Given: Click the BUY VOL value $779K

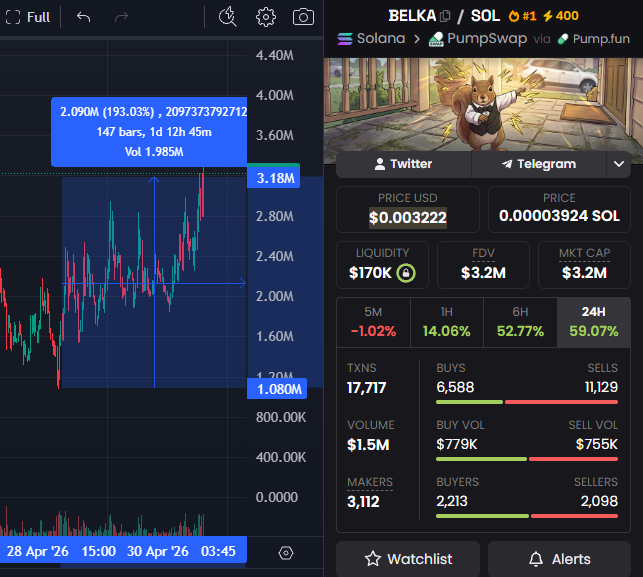Looking at the screenshot, I should 457,444.
